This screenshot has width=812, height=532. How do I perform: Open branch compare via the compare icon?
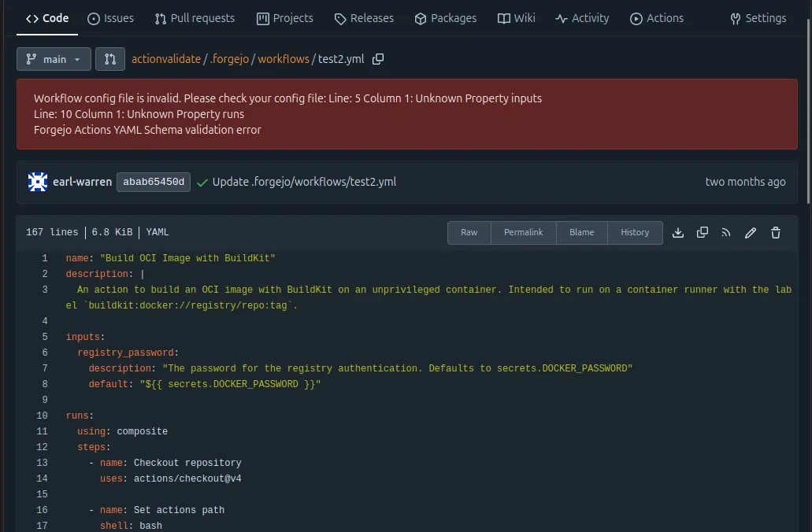109,58
